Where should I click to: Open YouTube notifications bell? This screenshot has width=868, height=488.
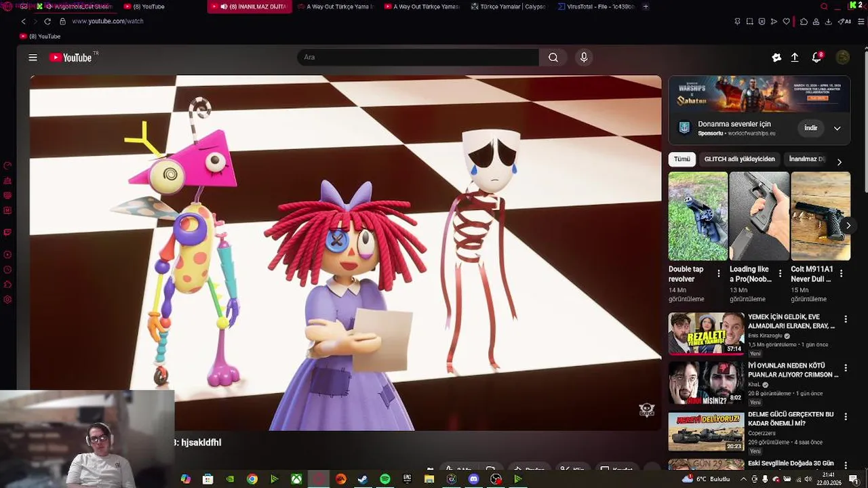coord(817,58)
